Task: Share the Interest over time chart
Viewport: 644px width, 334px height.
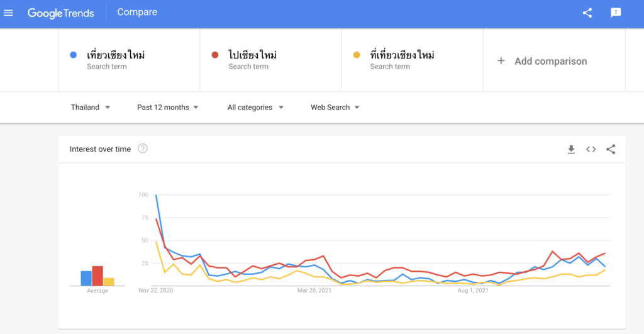Action: [611, 150]
